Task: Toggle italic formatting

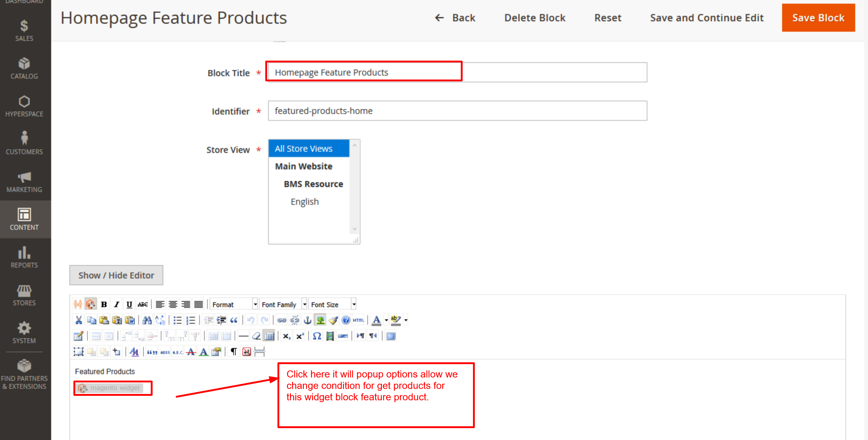Action: point(117,304)
